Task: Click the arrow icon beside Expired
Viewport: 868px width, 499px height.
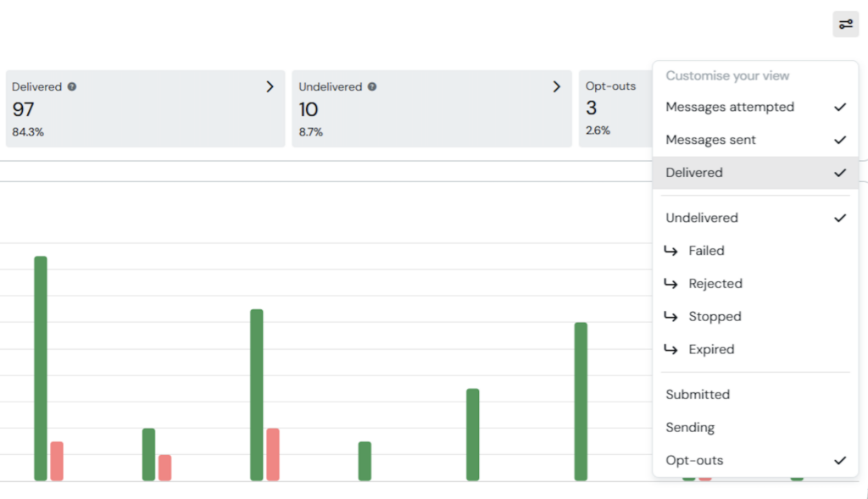Action: [x=670, y=349]
